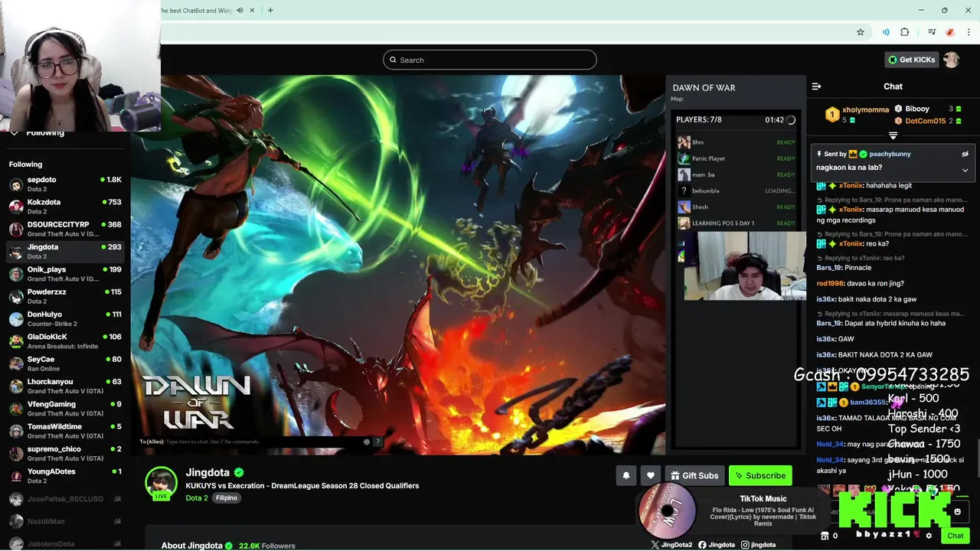This screenshot has height=551, width=980.
Task: Toggle the heart follow button
Action: (651, 475)
